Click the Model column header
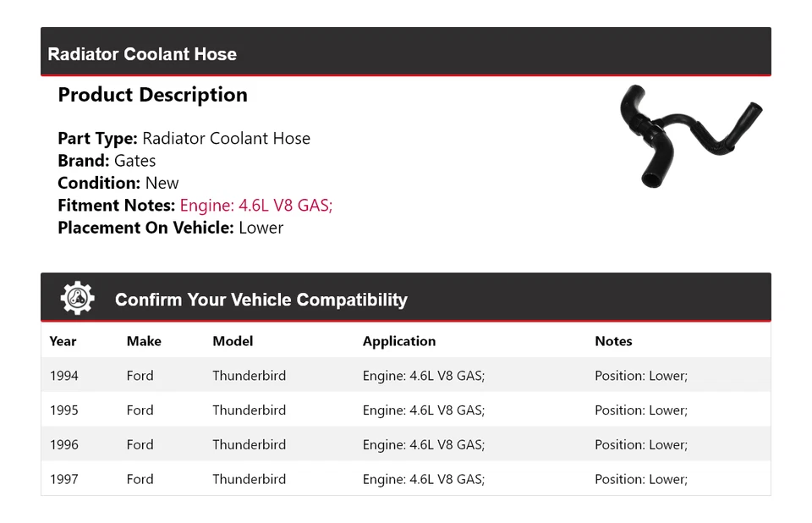 coord(233,341)
